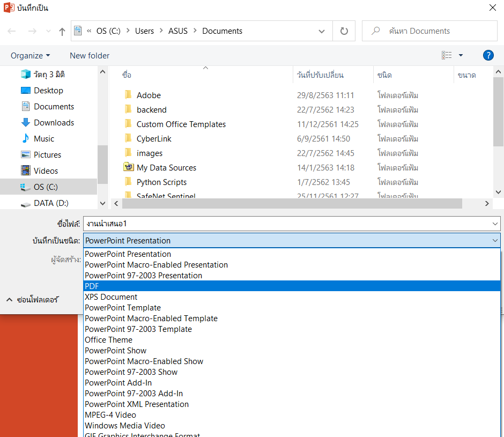This screenshot has height=437, width=504.
Task: Click the change view icon
Action: 447,55
